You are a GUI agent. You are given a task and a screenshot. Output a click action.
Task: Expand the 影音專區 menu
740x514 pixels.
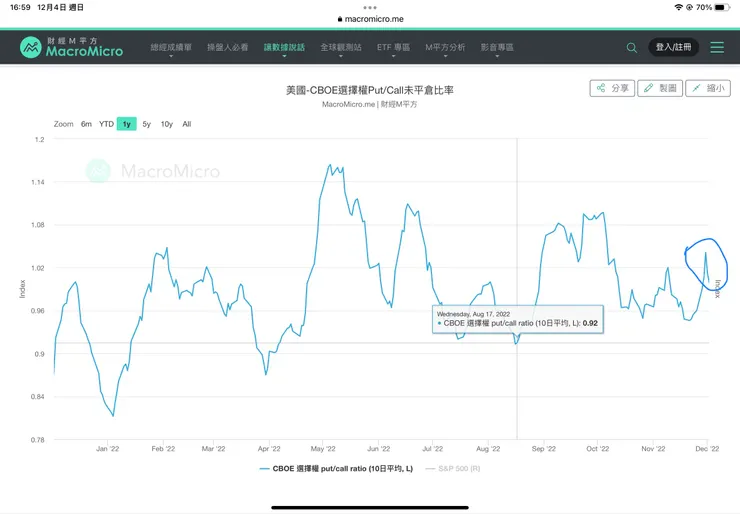(x=497, y=48)
